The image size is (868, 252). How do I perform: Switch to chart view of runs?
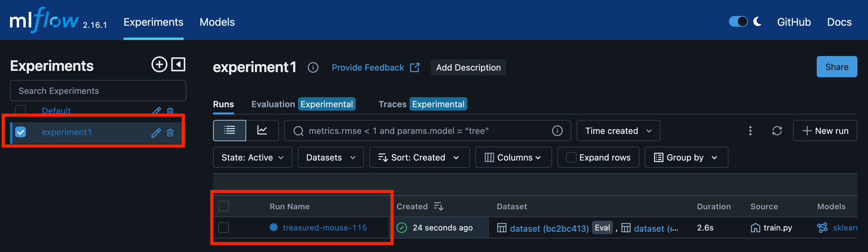click(262, 131)
